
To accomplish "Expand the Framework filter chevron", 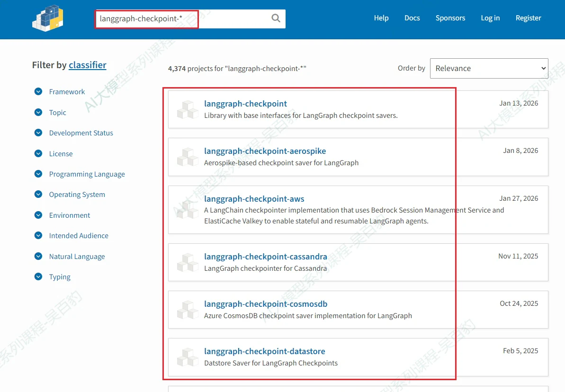I will pos(38,91).
